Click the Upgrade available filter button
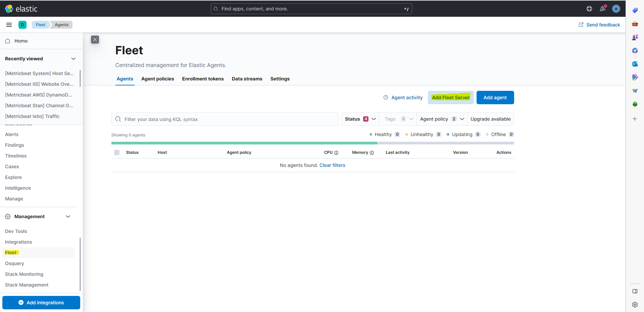Image resolution: width=644 pixels, height=312 pixels. point(491,119)
